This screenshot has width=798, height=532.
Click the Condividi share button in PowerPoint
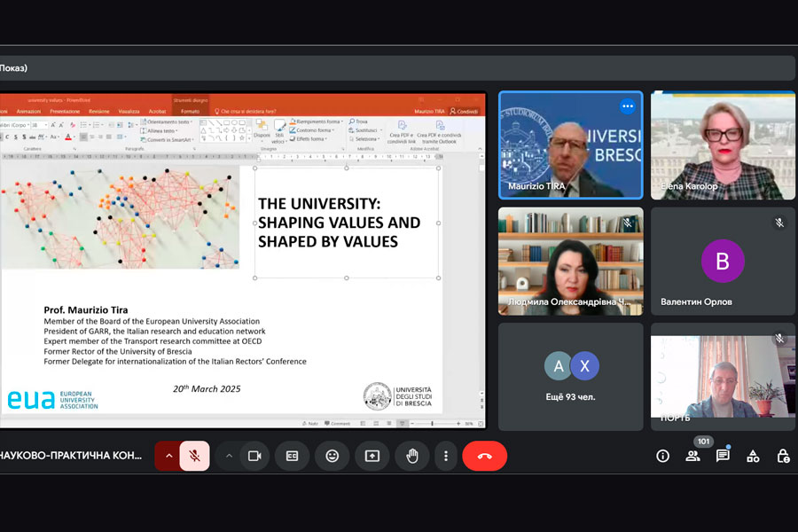coord(464,112)
